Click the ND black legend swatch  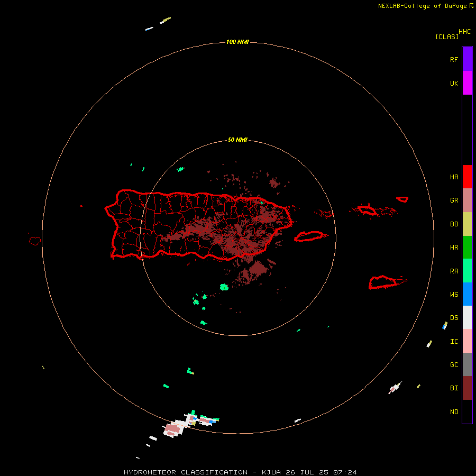pyautogui.click(x=467, y=411)
